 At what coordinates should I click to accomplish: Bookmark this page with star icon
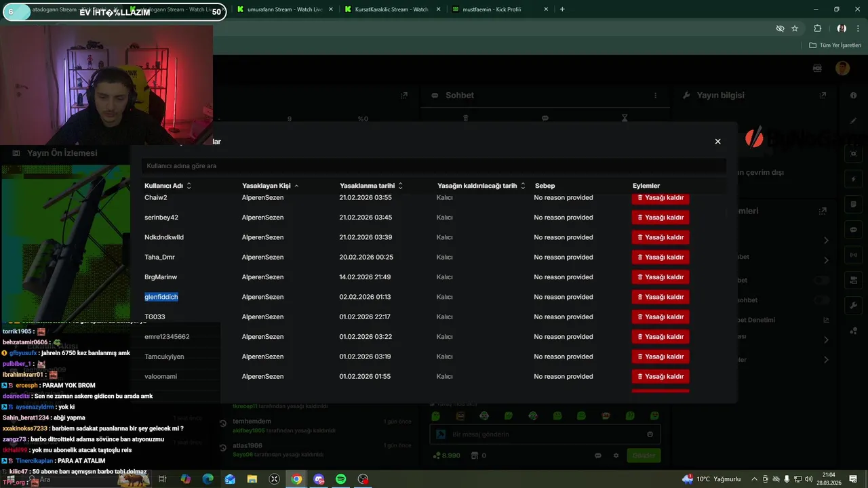[x=795, y=28]
